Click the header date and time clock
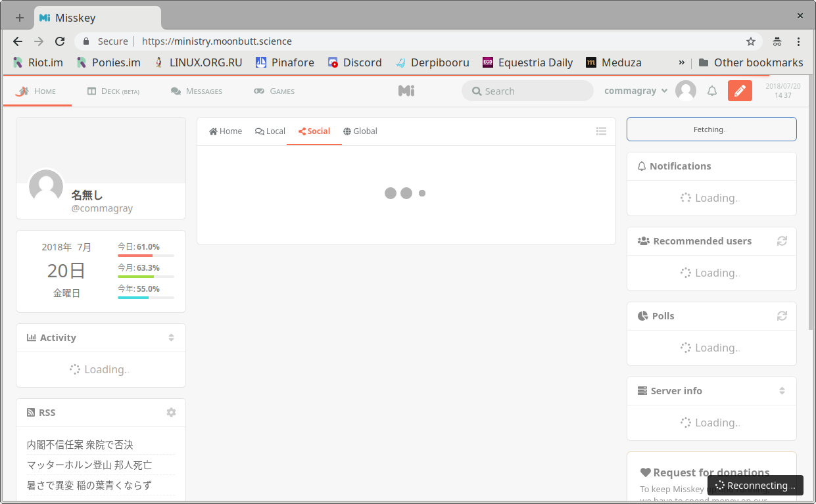816x504 pixels. pyautogui.click(x=783, y=91)
